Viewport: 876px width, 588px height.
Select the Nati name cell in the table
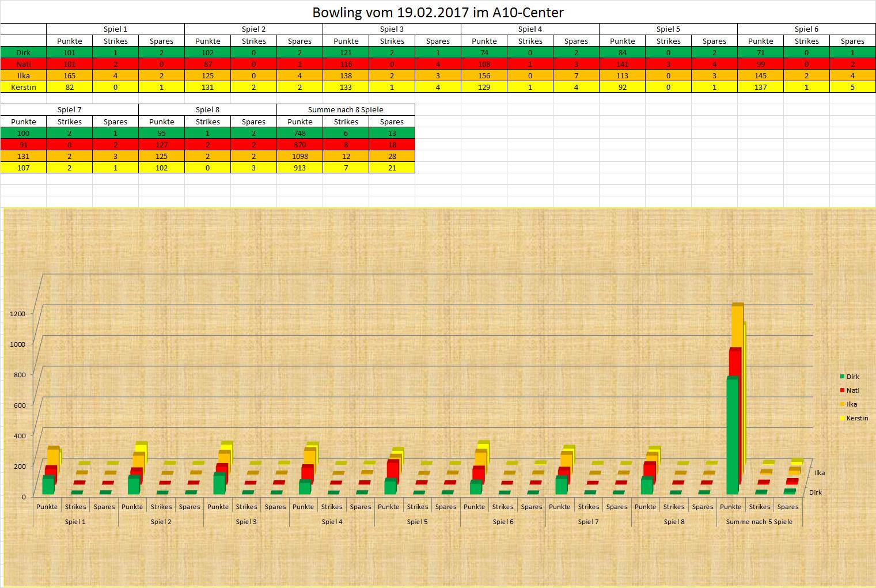point(23,64)
